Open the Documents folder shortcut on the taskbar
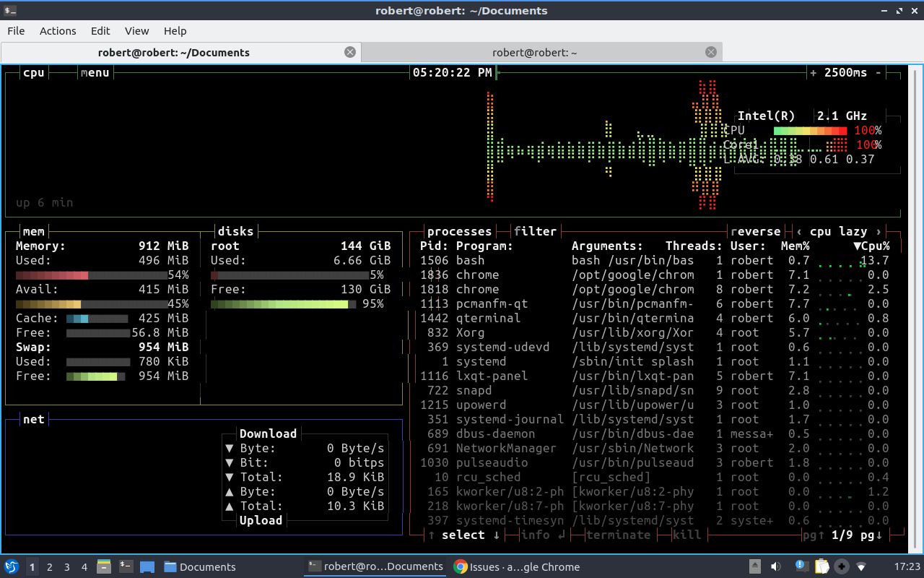924x578 pixels. click(x=204, y=567)
